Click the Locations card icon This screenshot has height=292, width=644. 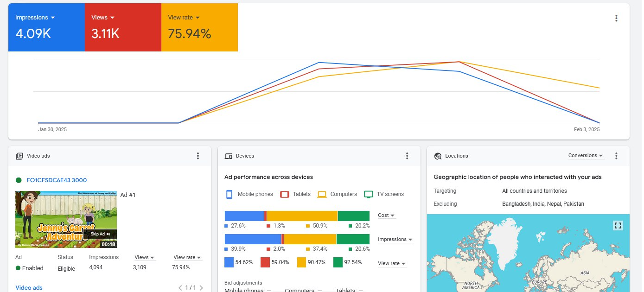(x=438, y=156)
